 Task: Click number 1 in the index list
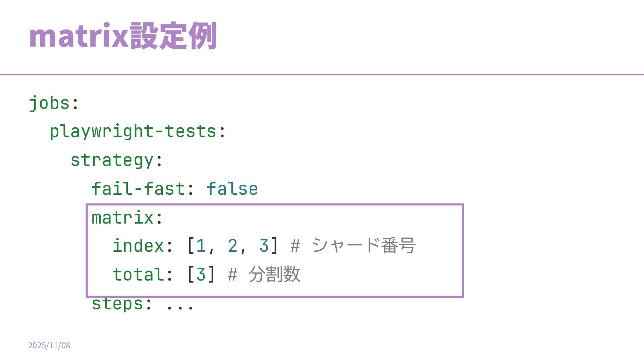201,246
